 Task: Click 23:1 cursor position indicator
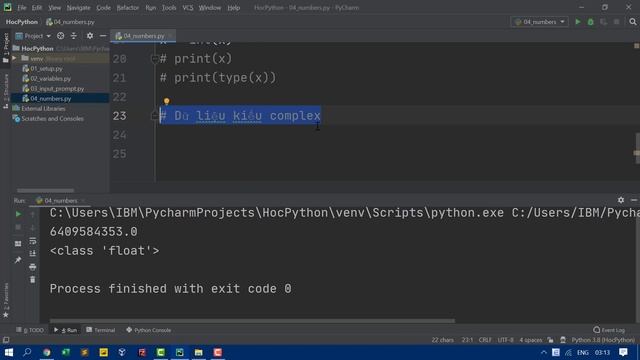467,340
